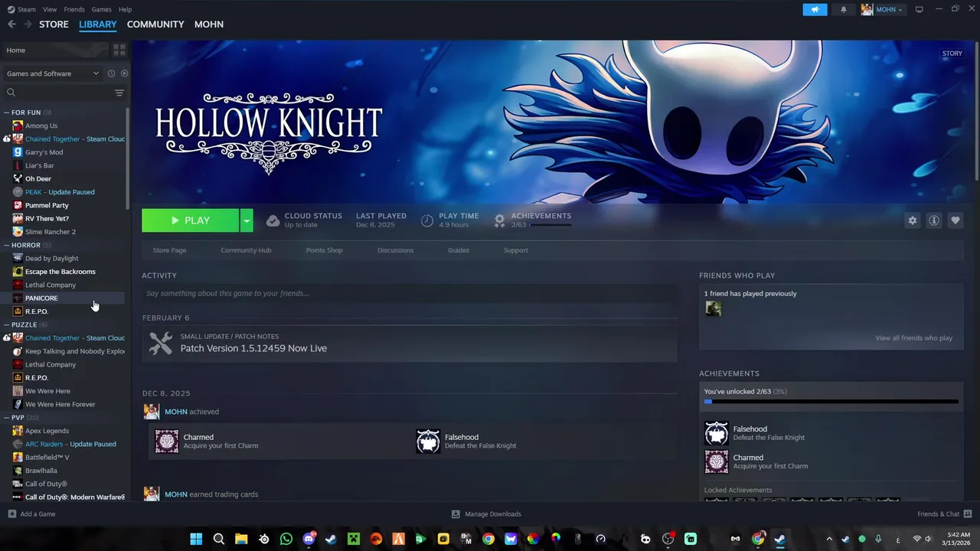The width and height of the screenshot is (980, 551).
Task: Open Cloud Status sync icon
Action: [x=273, y=220]
